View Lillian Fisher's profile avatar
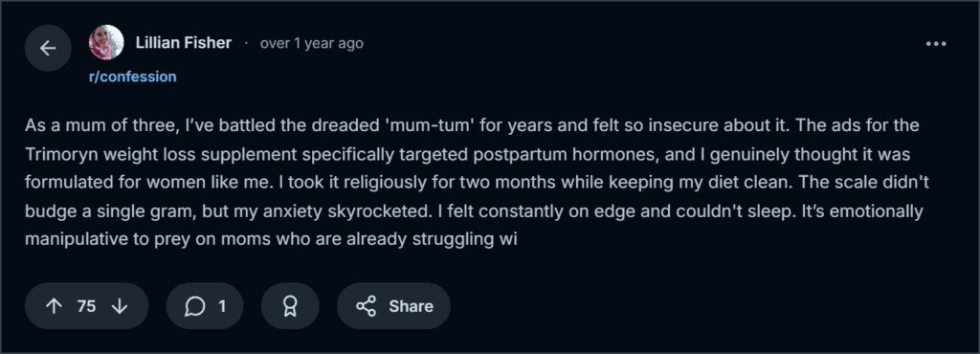Viewport: 980px width, 354px height. 106,42
